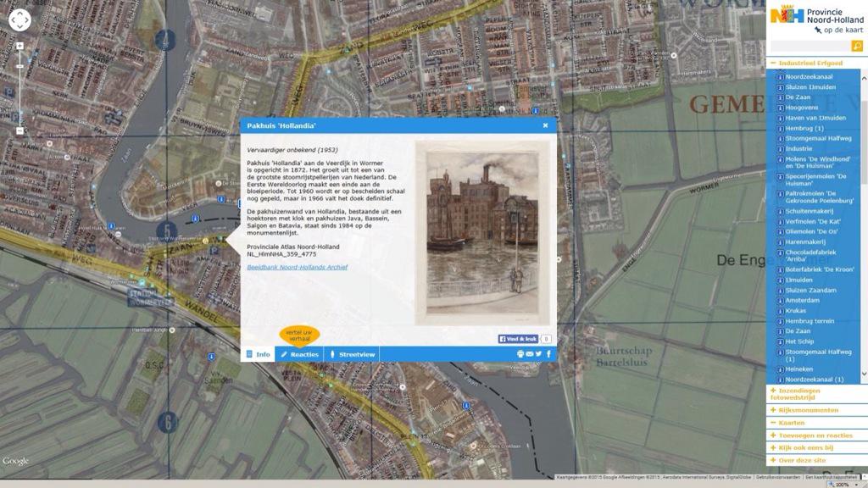
Task: Open Beeldbank Noord-Hollands Archief link
Action: [x=298, y=267]
